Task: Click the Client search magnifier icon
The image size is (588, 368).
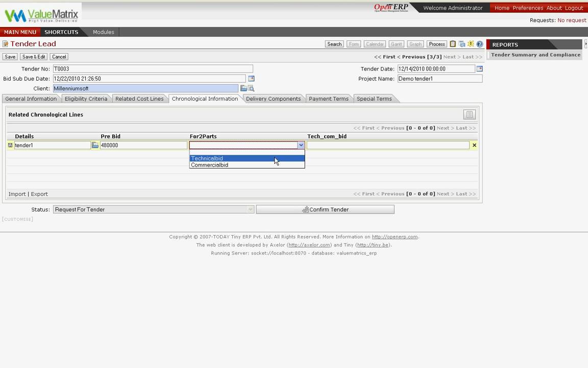Action: point(251,88)
